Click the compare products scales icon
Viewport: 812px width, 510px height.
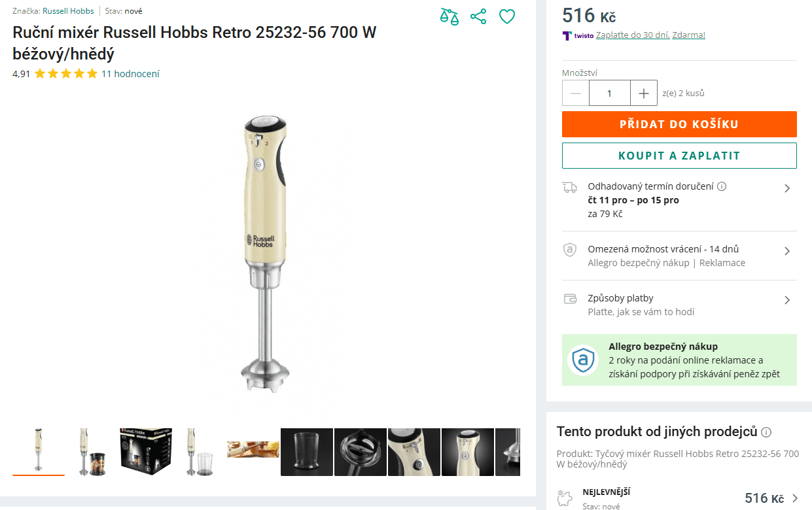coord(450,16)
